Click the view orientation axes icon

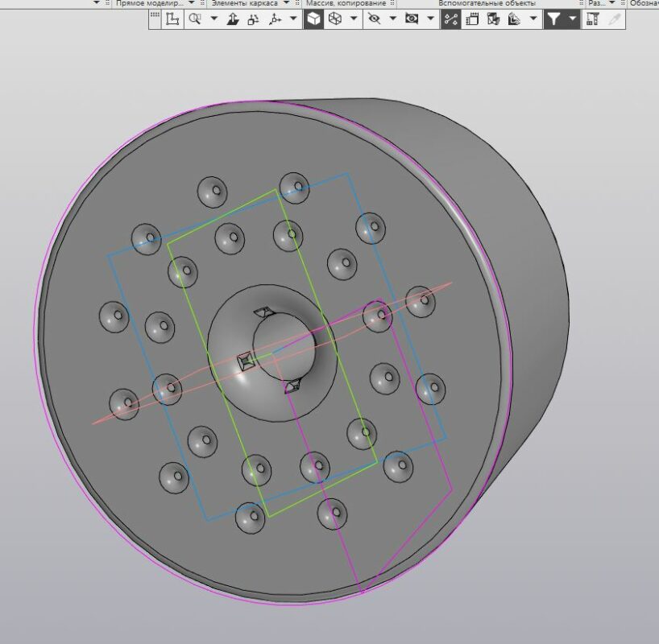click(276, 19)
